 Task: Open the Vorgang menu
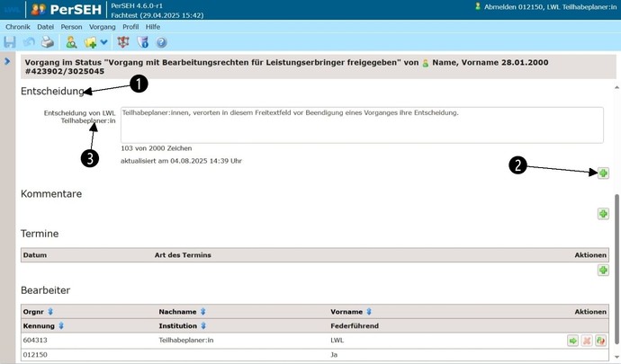(103, 27)
